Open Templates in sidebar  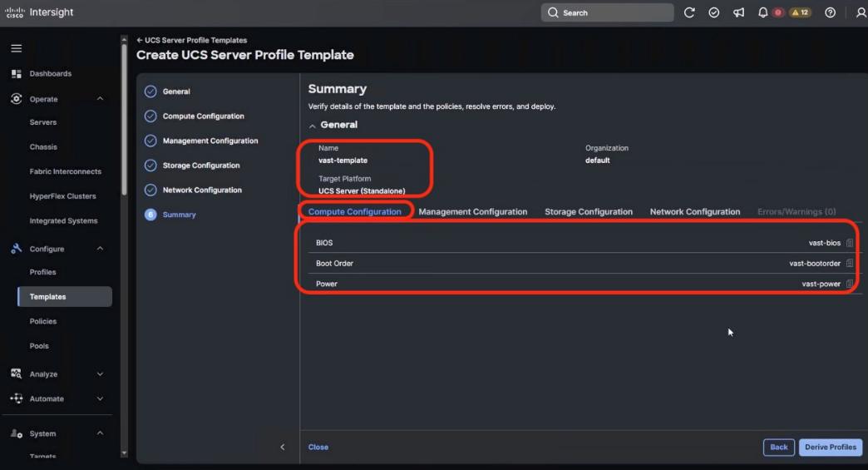click(x=65, y=297)
